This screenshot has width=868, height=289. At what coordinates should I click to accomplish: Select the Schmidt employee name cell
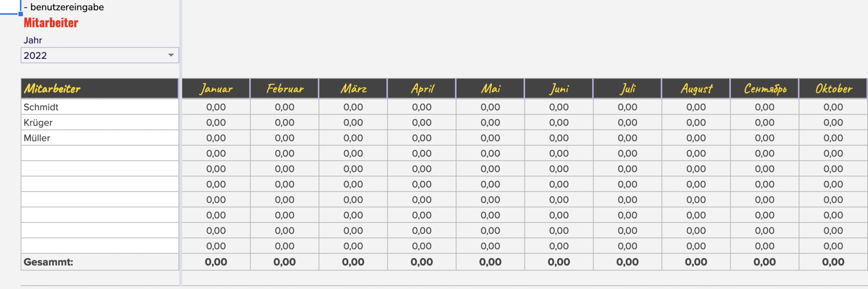click(x=100, y=107)
